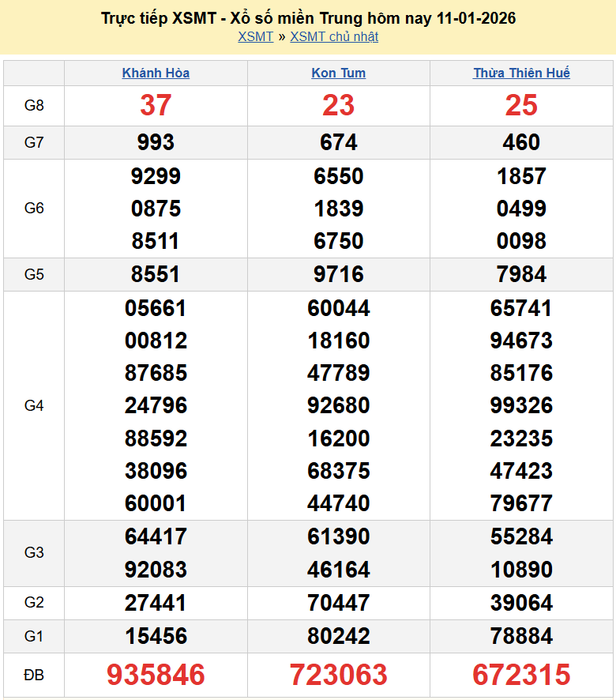Open the XSMT breadcrumb link
This screenshot has width=616, height=700.
coord(255,36)
